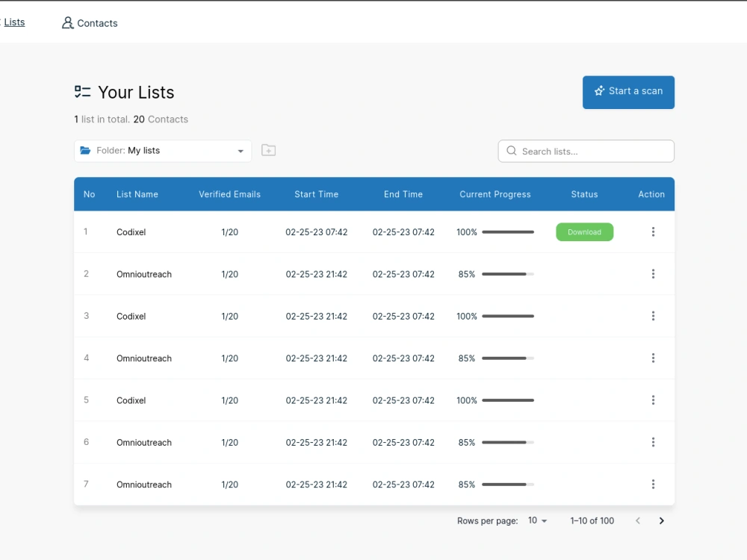
Task: Open the action menu for row 2
Action: coord(653,274)
